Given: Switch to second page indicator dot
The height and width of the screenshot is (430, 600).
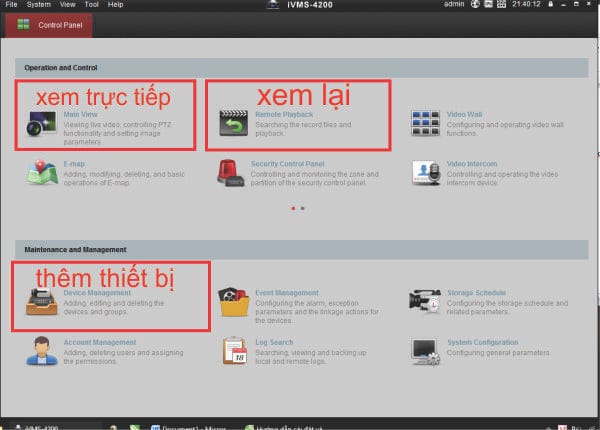Looking at the screenshot, I should point(303,208).
